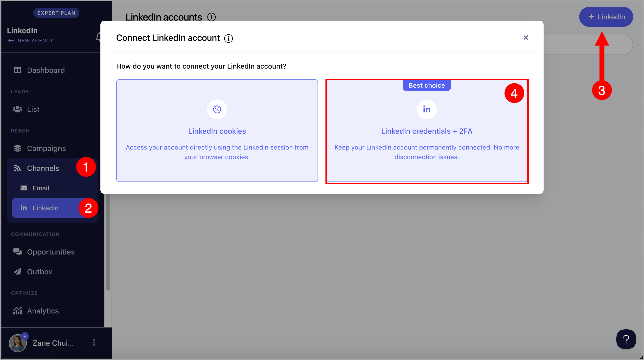The height and width of the screenshot is (360, 644).
Task: Click the stacked layers Campaigns icon
Action: pos(17,148)
